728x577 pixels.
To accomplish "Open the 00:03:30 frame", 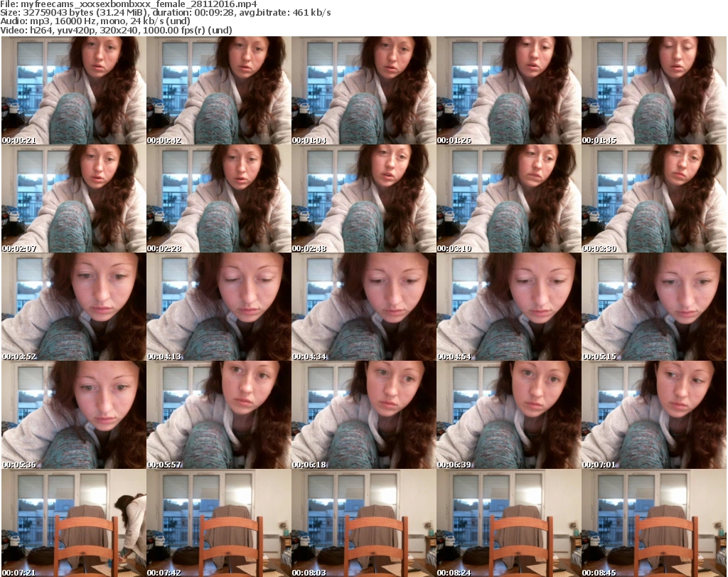I will click(653, 198).
